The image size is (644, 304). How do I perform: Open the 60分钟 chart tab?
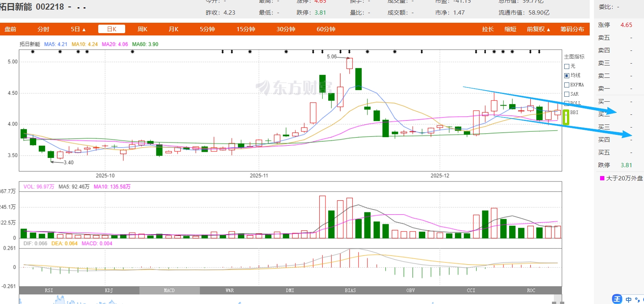coord(326,29)
